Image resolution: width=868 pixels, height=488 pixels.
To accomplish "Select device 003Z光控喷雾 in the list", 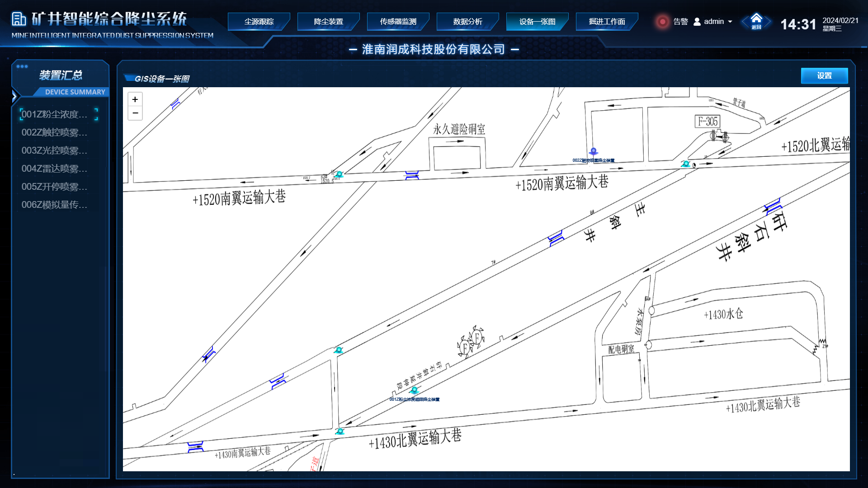I will (54, 151).
